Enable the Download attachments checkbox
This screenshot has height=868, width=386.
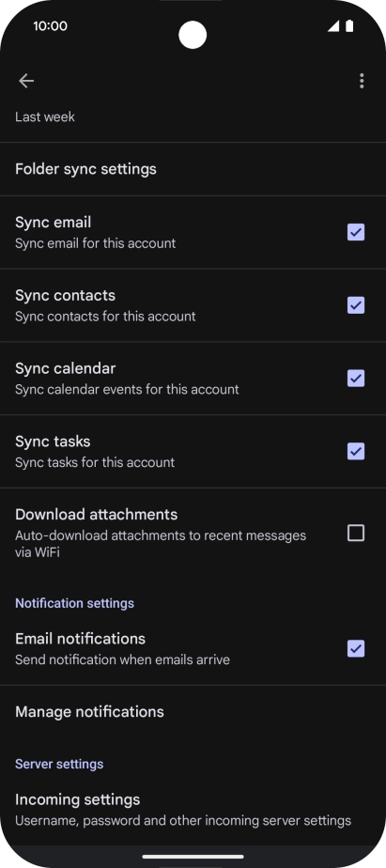tap(356, 533)
